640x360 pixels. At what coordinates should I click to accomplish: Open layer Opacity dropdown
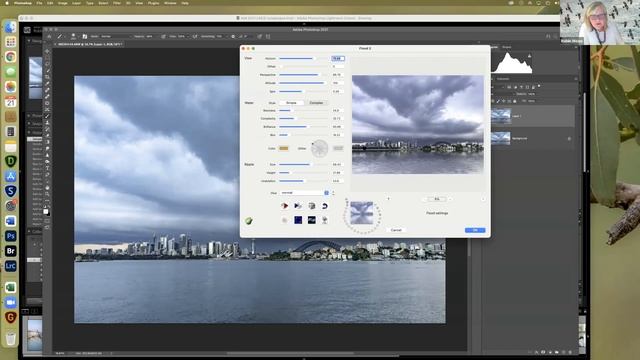(531, 94)
